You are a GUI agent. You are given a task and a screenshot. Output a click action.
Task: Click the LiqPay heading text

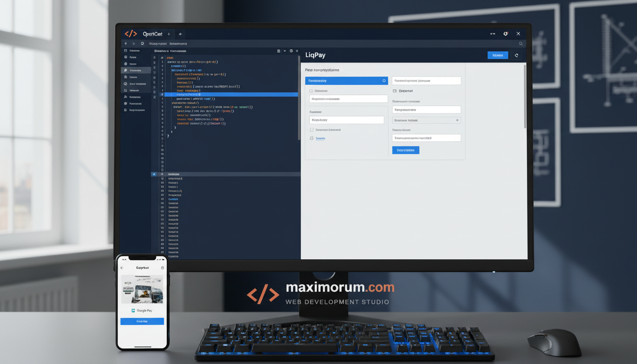tap(316, 55)
